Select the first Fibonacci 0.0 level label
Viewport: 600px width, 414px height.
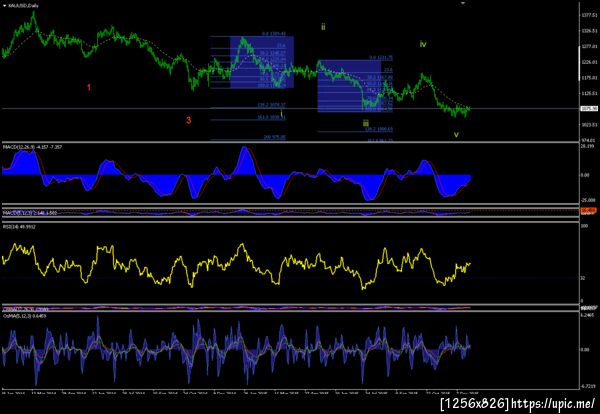point(274,34)
